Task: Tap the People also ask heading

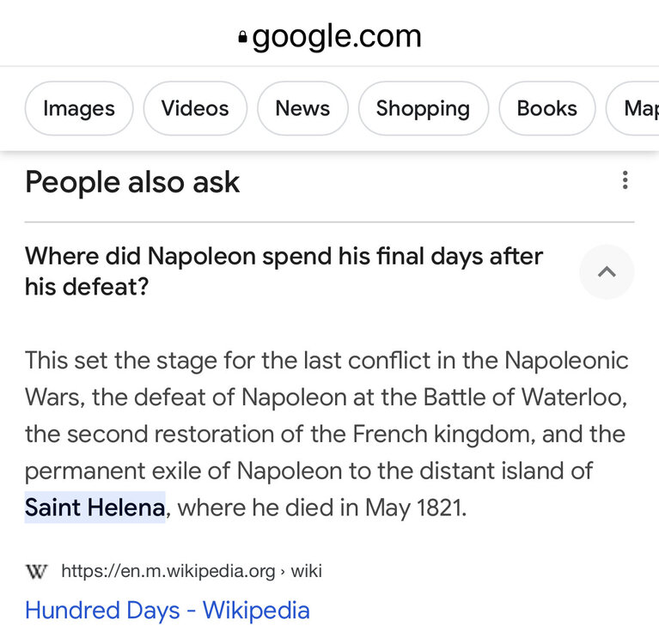Action: (x=132, y=182)
